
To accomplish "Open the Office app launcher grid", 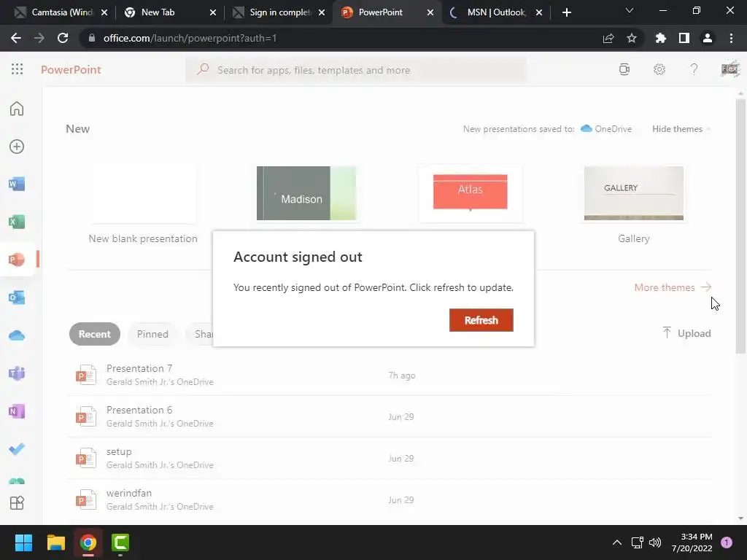I will pos(18,69).
